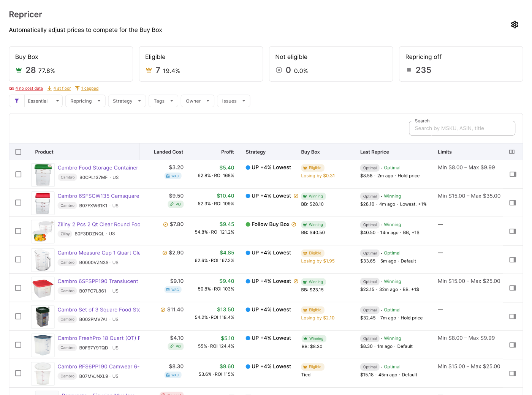Open side panel for Cambro Set of 3 row

click(513, 316)
